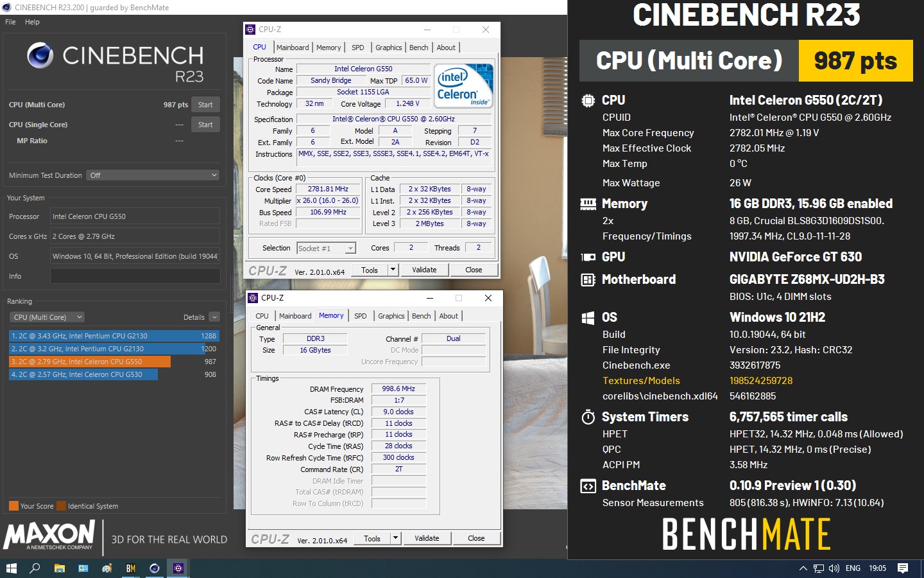Switch to Mainboard tab in upper CPU-Z window

pos(293,48)
